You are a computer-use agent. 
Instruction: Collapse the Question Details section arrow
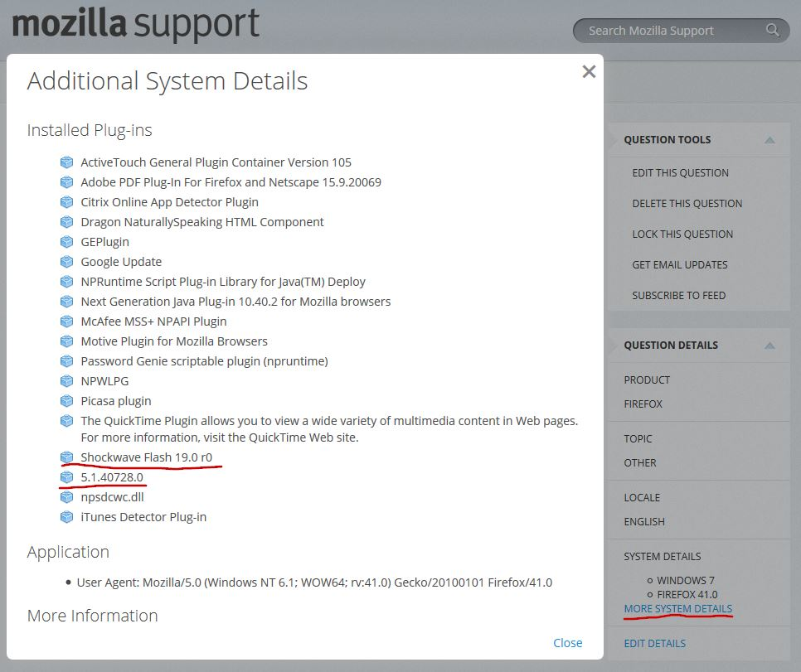coord(769,346)
